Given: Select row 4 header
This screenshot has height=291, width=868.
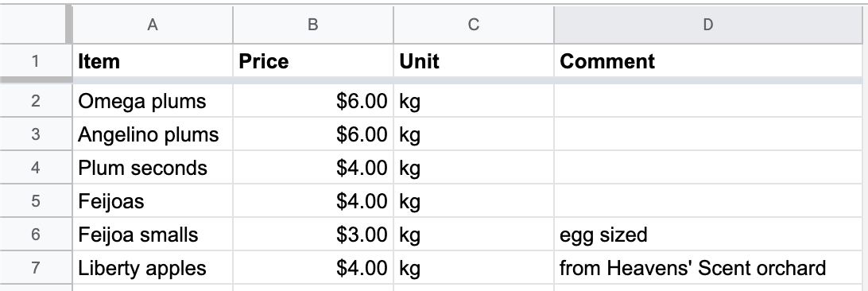Looking at the screenshot, I should (x=36, y=168).
